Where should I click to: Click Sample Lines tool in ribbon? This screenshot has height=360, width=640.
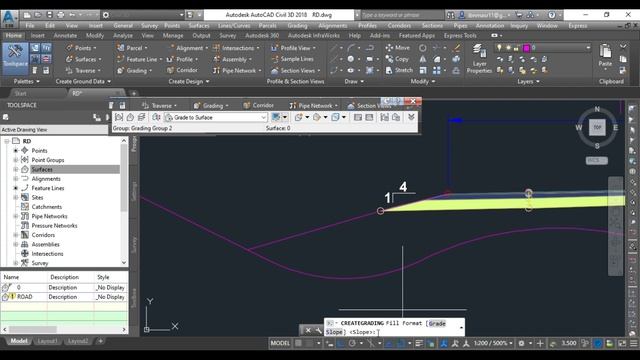292,59
